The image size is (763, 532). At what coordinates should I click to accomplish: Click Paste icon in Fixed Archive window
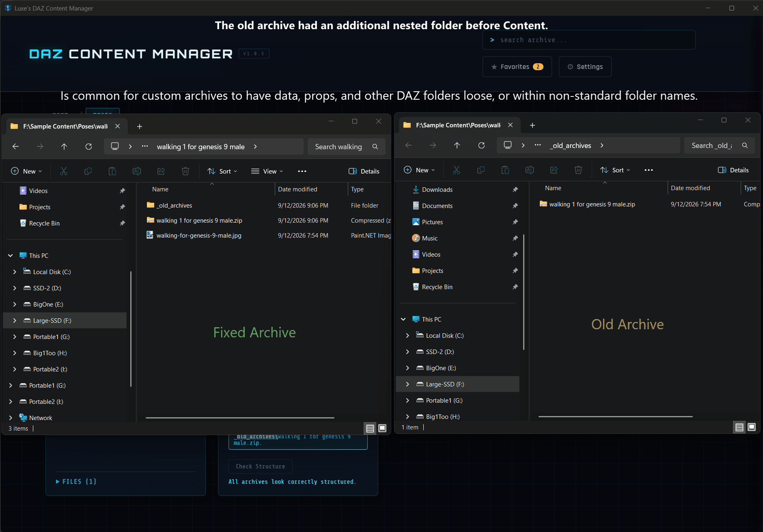(112, 171)
